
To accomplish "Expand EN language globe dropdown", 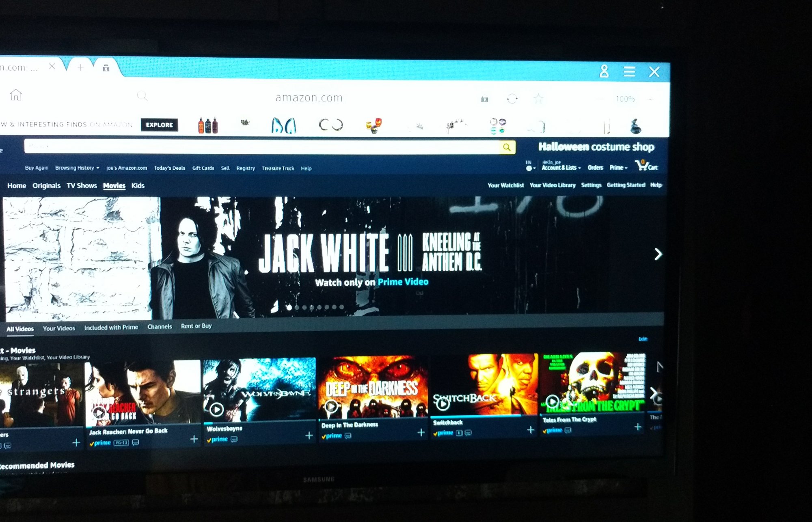I will pyautogui.click(x=530, y=166).
